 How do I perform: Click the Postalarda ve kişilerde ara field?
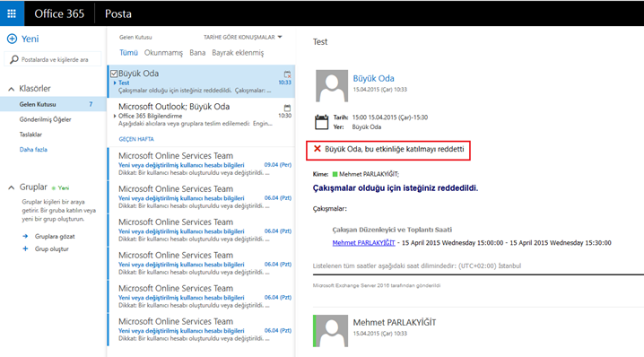[x=53, y=59]
